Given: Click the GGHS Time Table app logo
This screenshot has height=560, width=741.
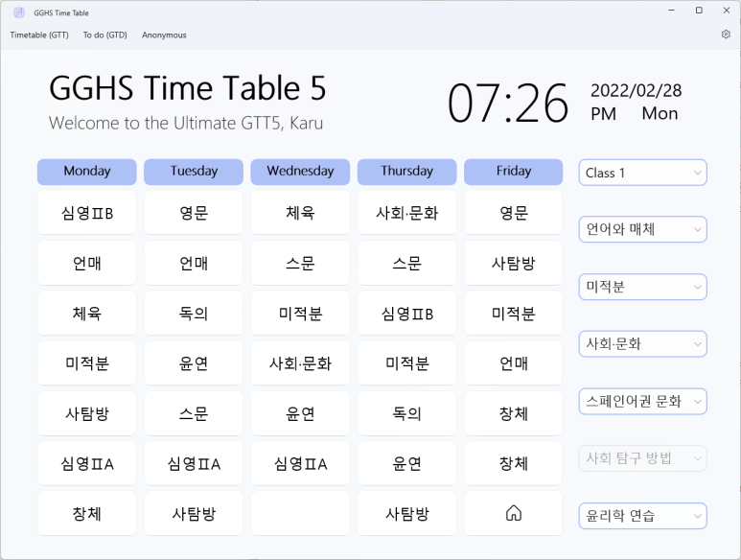Looking at the screenshot, I should (19, 12).
